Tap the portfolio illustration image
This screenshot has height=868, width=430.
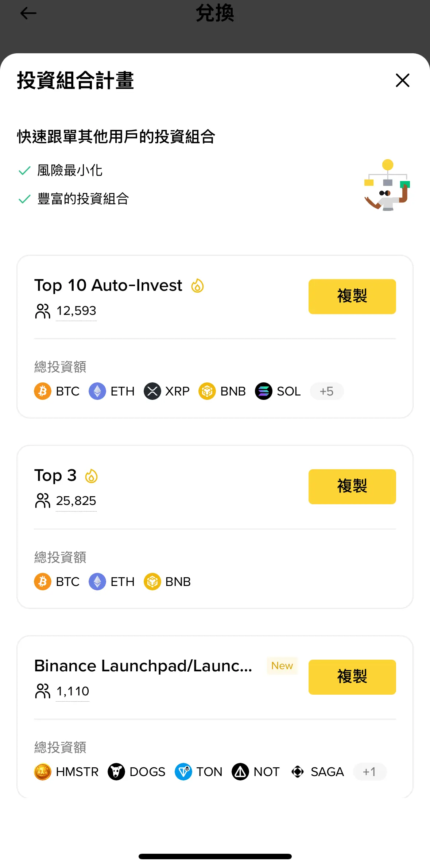(x=387, y=185)
